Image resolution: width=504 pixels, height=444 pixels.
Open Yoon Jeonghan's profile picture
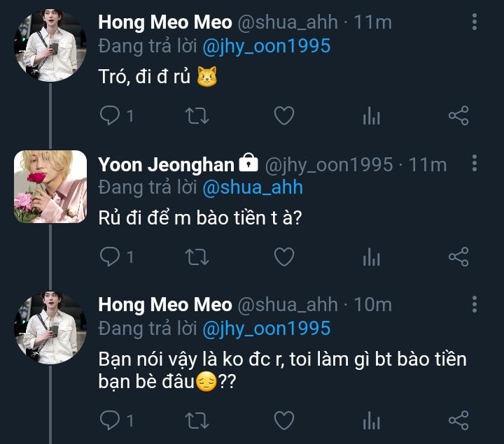(x=50, y=187)
